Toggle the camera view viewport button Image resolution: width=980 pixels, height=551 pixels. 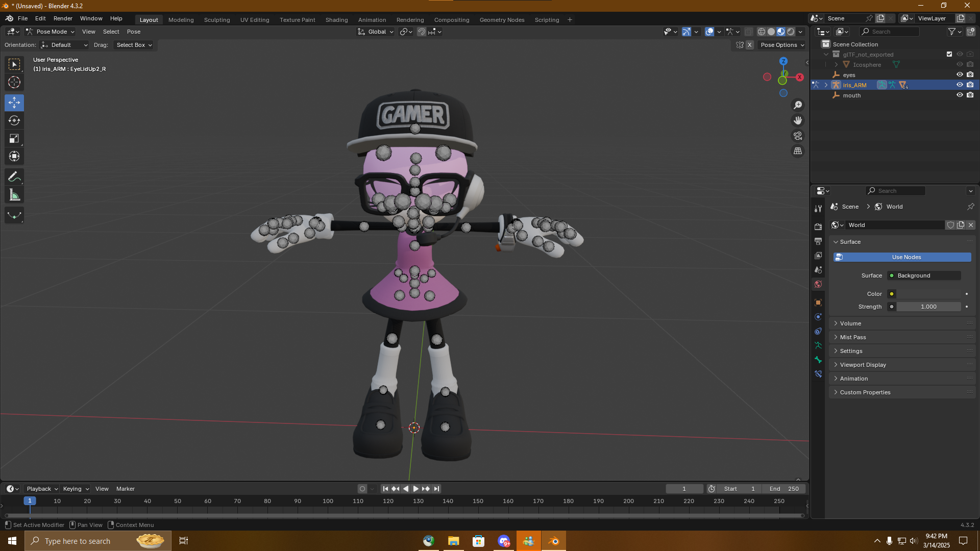click(x=797, y=136)
